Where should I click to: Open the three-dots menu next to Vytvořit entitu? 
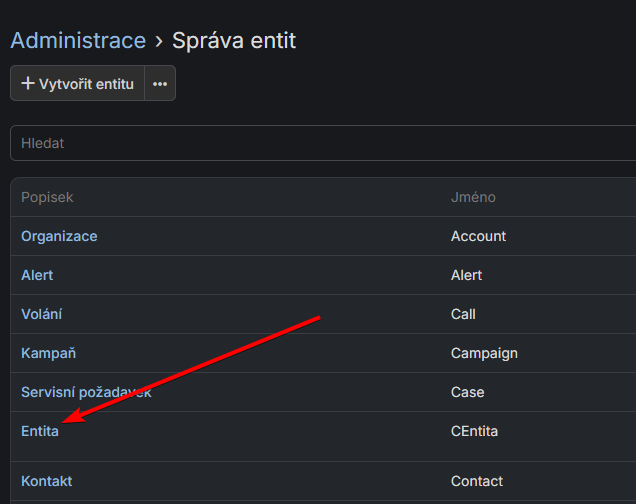[160, 84]
